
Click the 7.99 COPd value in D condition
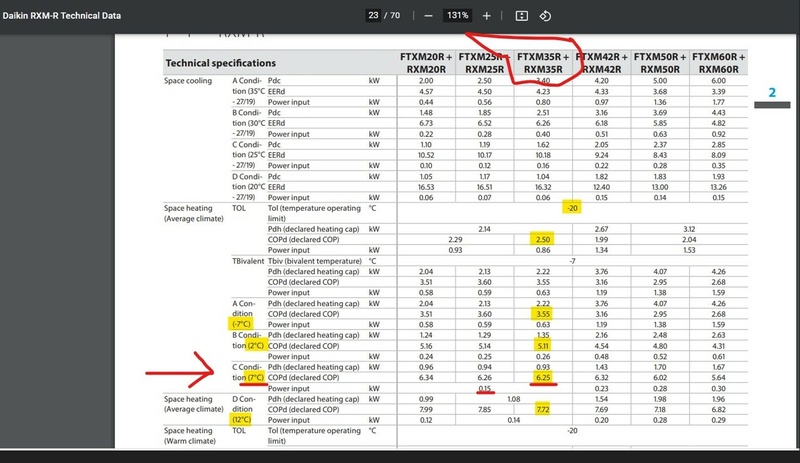[426, 409]
